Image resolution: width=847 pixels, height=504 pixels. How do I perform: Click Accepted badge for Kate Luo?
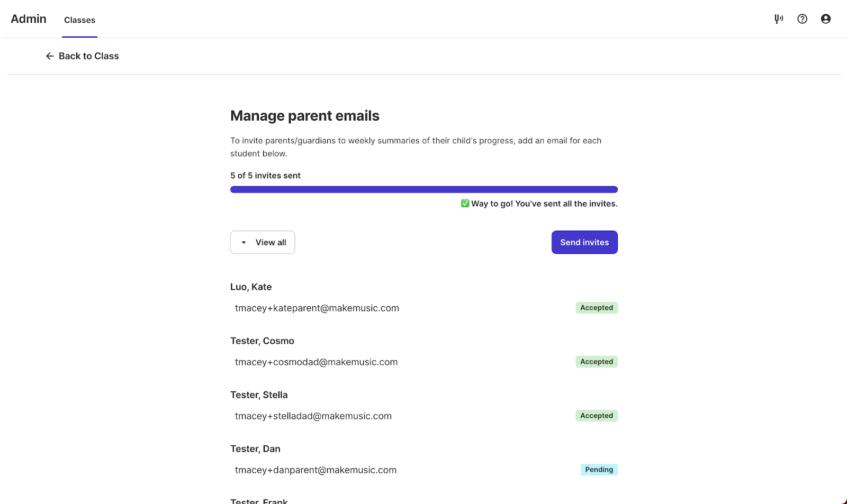597,308
